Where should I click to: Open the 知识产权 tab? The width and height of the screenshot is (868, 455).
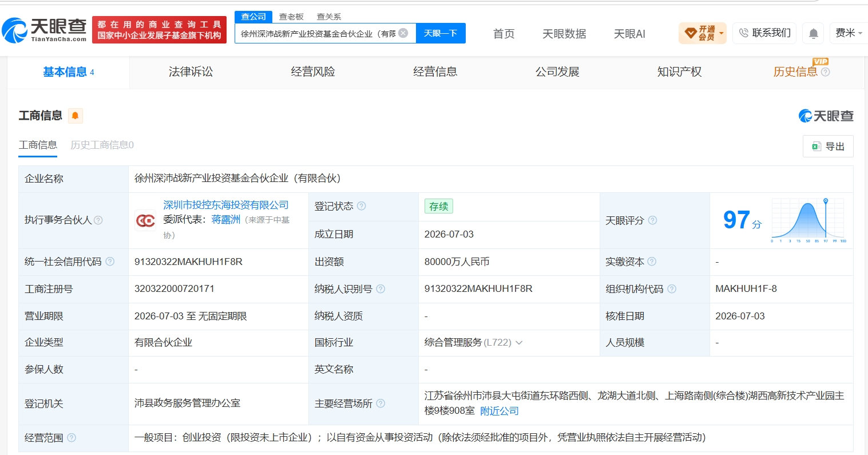tap(679, 72)
